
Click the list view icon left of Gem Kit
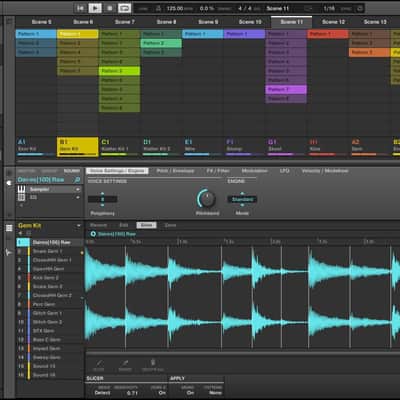tap(9, 228)
